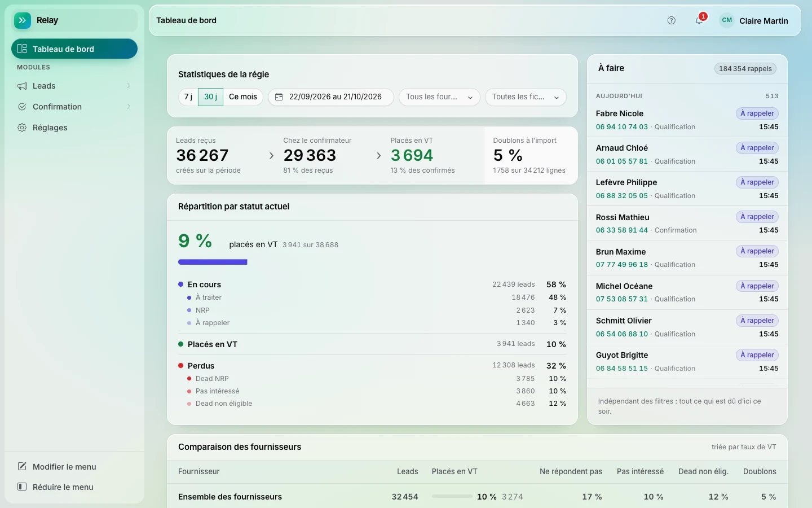Click phone number 06 01 05 57 81
Screen dimensions: 812x508
click(x=621, y=161)
